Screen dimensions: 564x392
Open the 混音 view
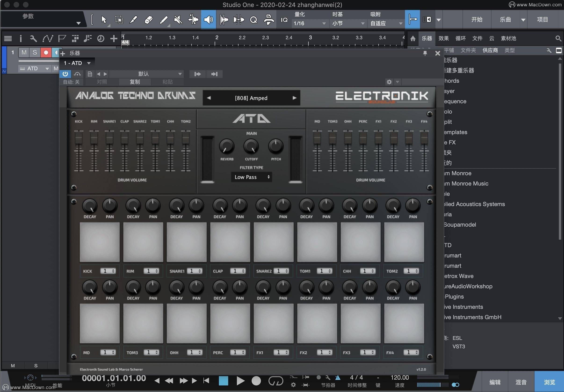click(x=521, y=382)
